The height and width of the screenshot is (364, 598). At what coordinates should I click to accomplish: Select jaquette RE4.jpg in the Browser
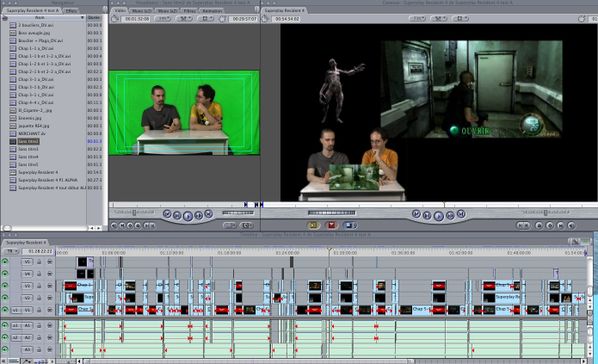coord(34,126)
